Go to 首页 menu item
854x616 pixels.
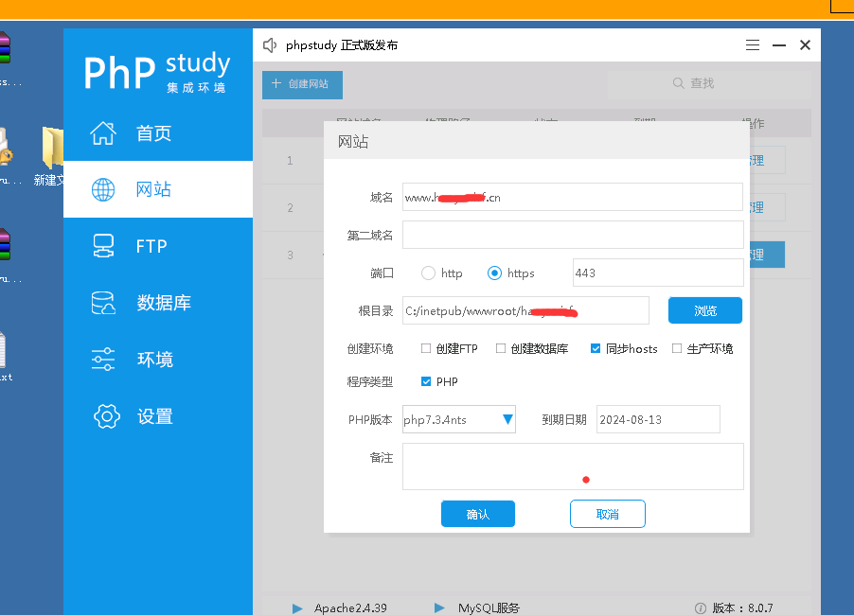158,132
